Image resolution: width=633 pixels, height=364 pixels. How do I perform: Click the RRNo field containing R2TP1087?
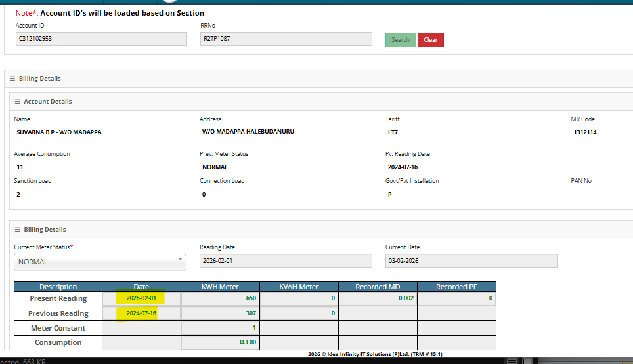tap(286, 39)
